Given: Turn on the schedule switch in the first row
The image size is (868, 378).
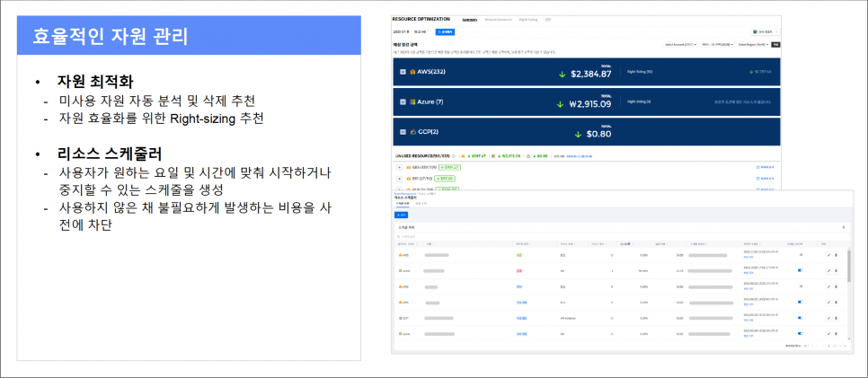Looking at the screenshot, I should (801, 255).
